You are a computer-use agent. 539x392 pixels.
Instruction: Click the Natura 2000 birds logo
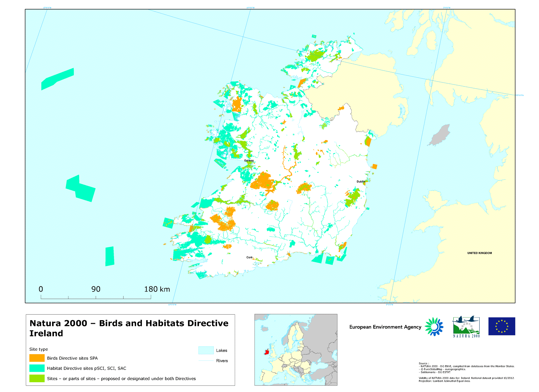466,326
